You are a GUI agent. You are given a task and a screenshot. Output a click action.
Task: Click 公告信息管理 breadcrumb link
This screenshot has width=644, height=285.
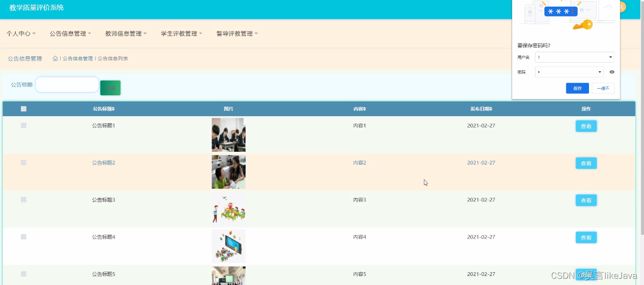78,59
